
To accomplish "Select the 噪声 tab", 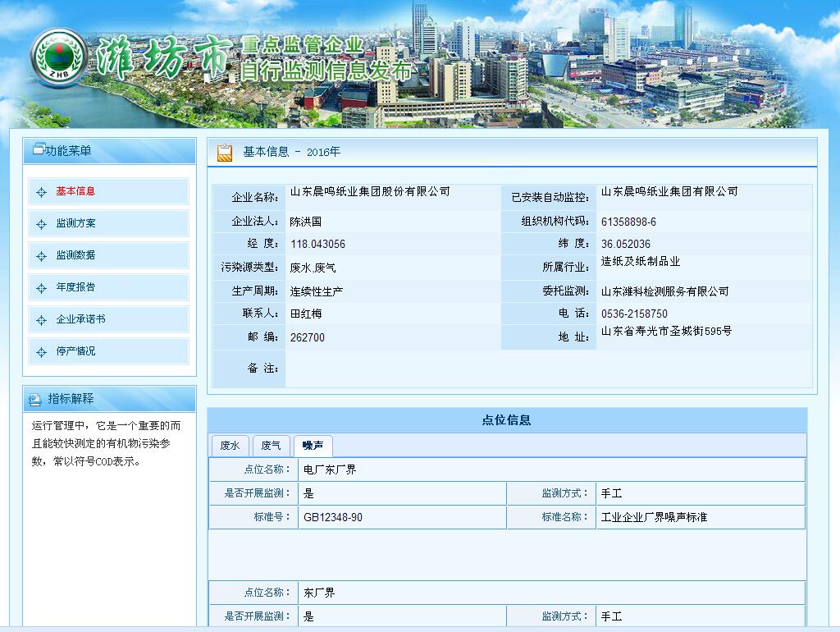I will coord(313,446).
